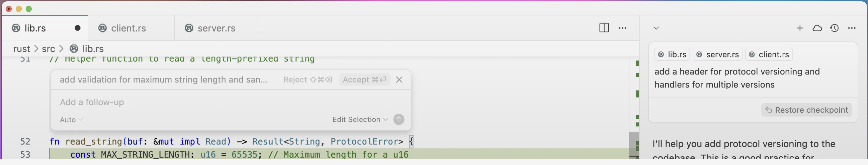868x165 pixels.
Task: Reject the inline edit suggestion
Action: pyautogui.click(x=307, y=79)
